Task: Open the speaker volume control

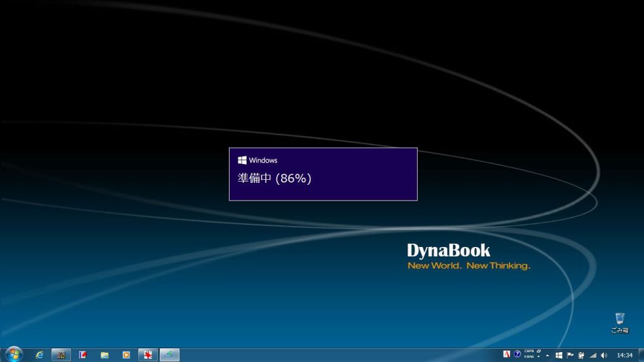Action: [x=604, y=355]
